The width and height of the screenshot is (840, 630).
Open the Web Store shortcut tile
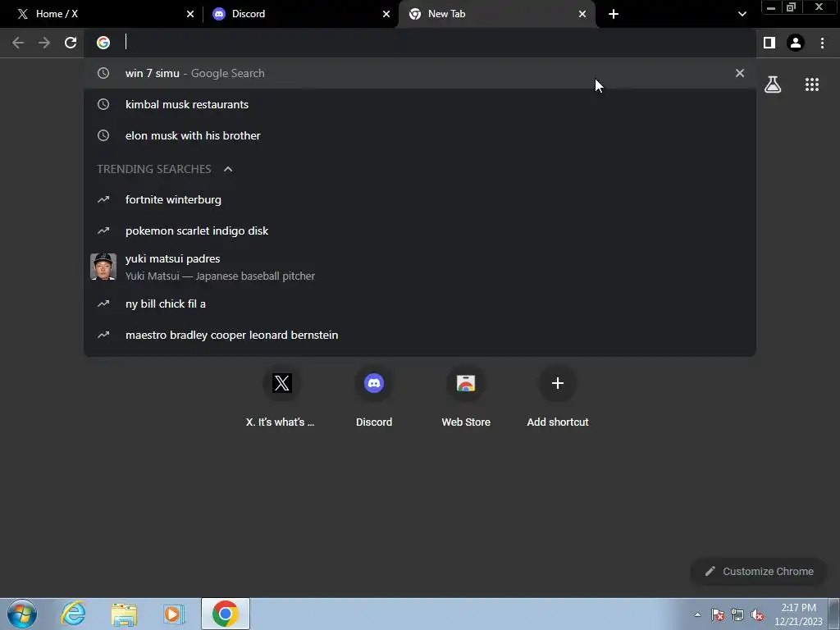[x=466, y=396]
